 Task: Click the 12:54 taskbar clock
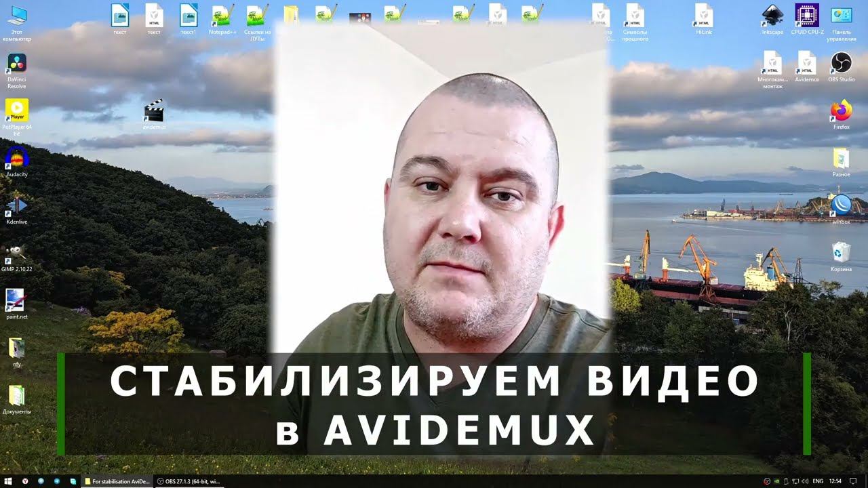pos(835,481)
